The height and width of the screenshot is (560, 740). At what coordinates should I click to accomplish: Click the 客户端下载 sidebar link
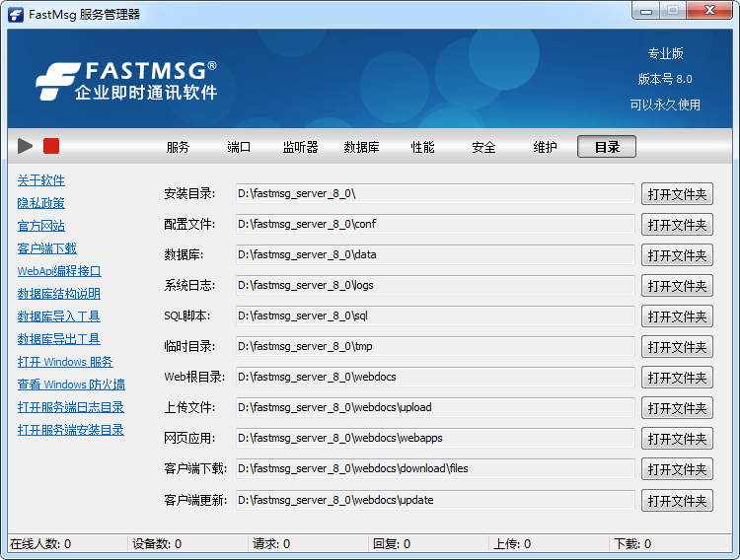click(46, 248)
